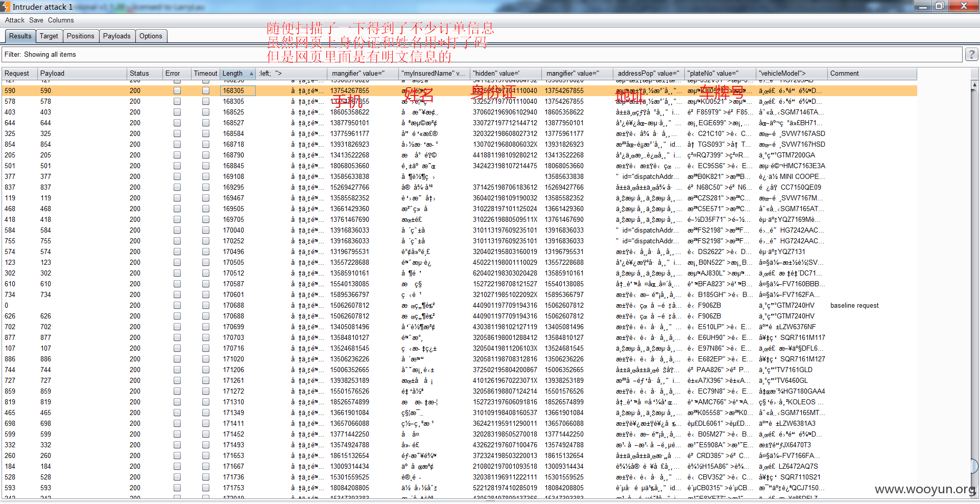Toggle Timeout checkbox for request 644
The image size is (980, 504).
click(x=206, y=123)
